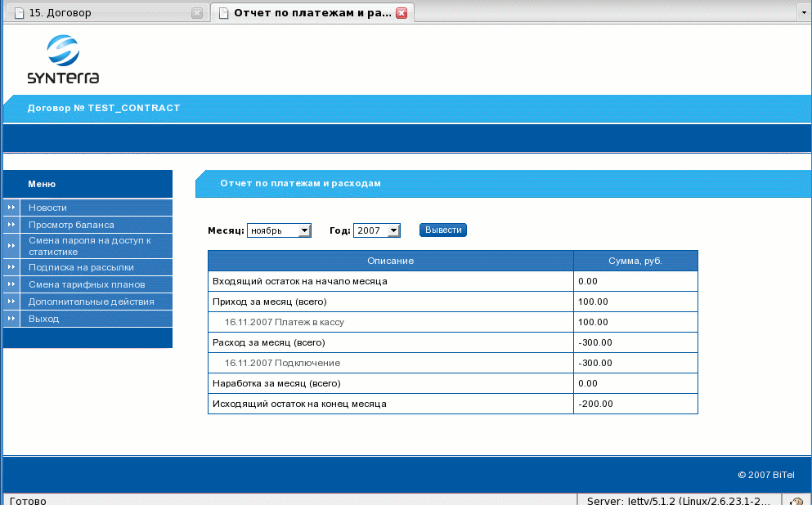812x505 pixels.
Task: Click arrow icon beside Просмотр баланса
Action: 11,224
